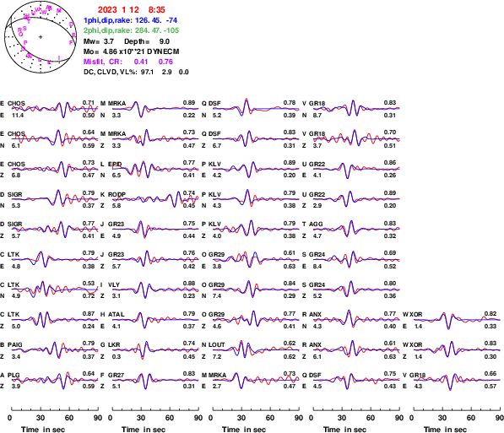
Task: Click the CHOS E component waveform
Action: tap(55, 109)
